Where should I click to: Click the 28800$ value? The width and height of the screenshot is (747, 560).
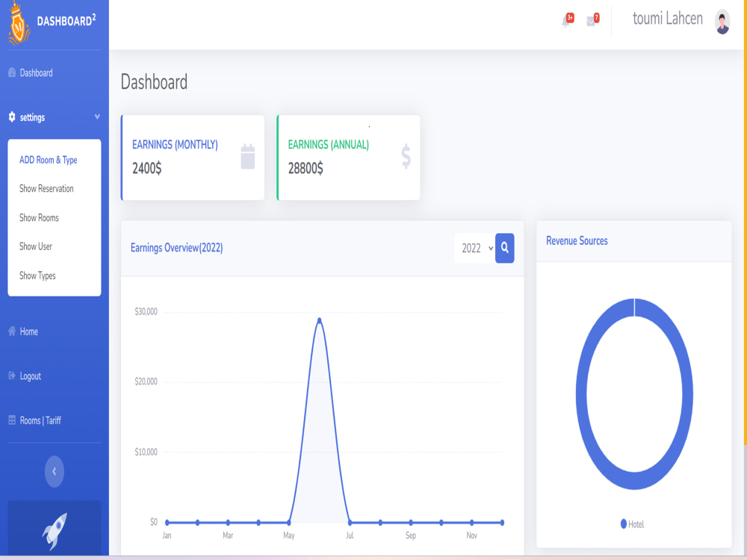click(306, 168)
